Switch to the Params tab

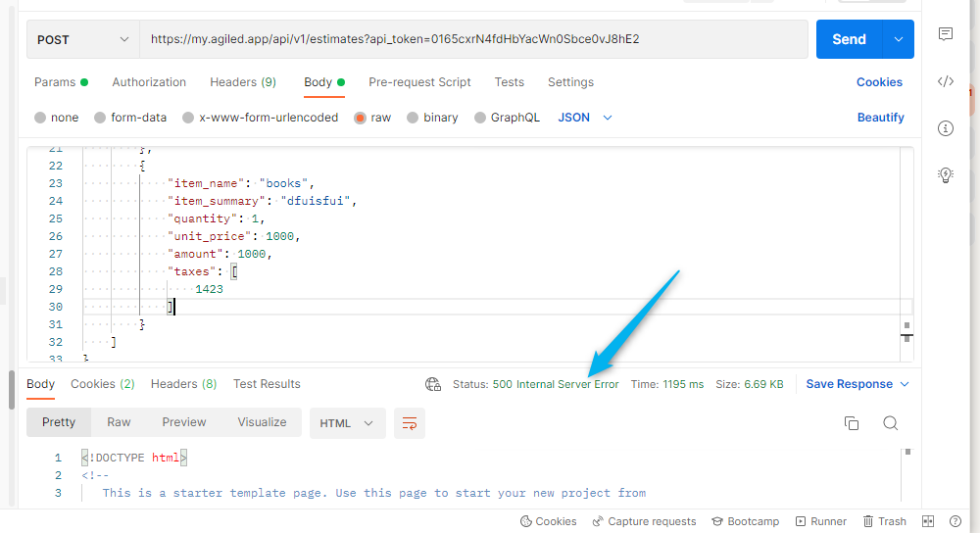click(x=61, y=82)
